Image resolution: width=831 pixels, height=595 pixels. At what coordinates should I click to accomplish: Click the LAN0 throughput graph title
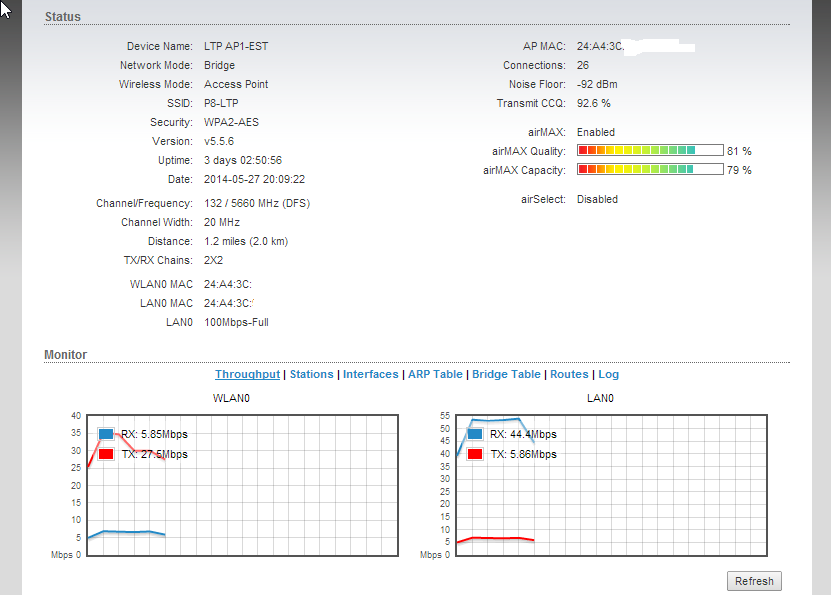pos(600,398)
